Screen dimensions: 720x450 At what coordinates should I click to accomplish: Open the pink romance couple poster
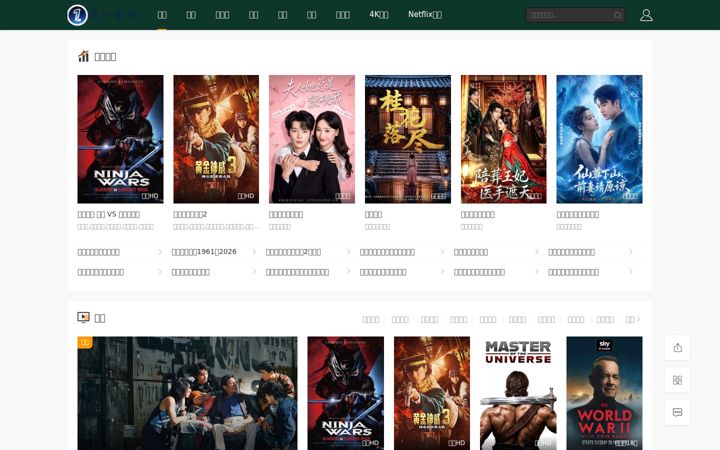point(312,139)
